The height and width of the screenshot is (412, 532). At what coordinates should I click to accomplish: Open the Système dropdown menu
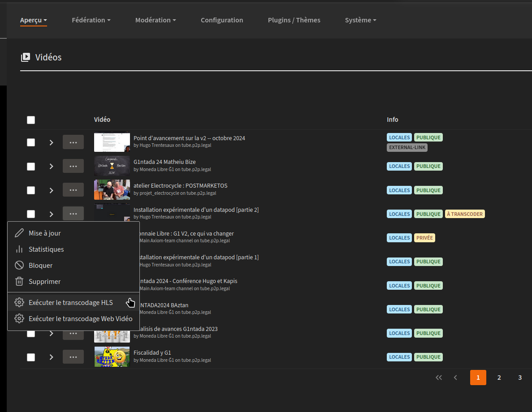point(360,20)
